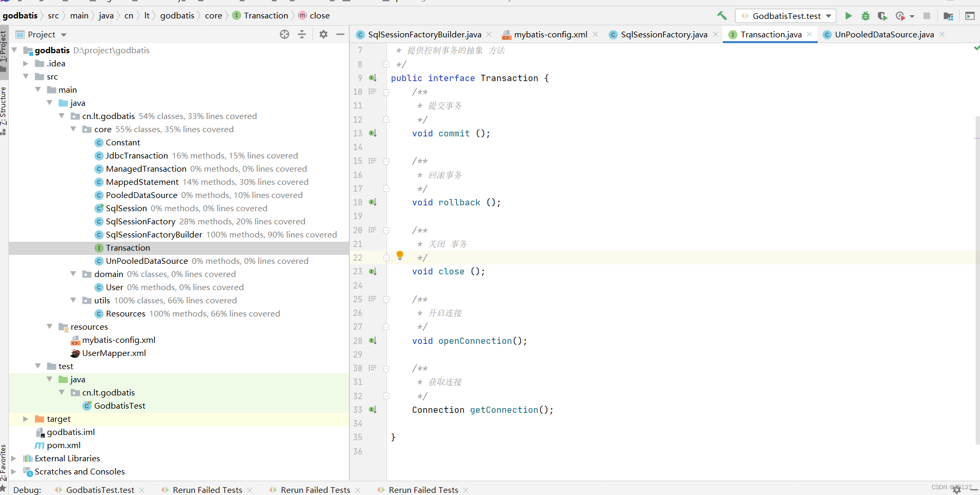Click line number 28 in gutter
This screenshot has height=495, width=980.
(358, 341)
